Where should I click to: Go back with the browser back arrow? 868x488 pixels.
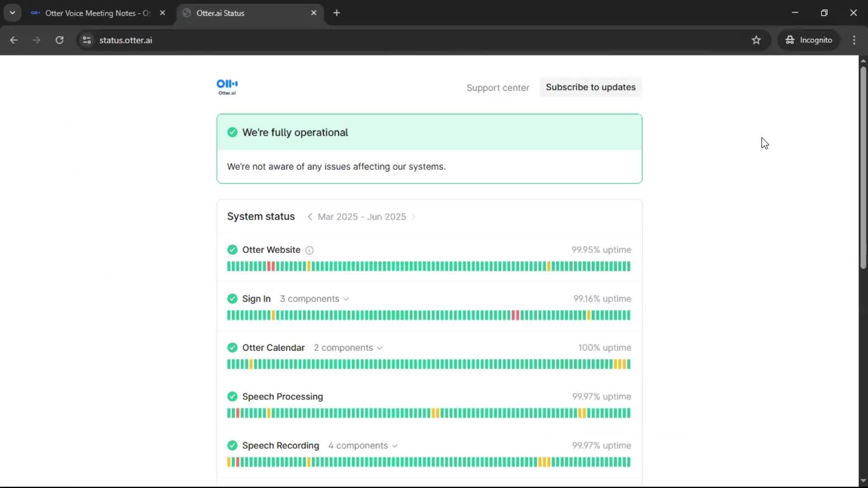tap(14, 40)
